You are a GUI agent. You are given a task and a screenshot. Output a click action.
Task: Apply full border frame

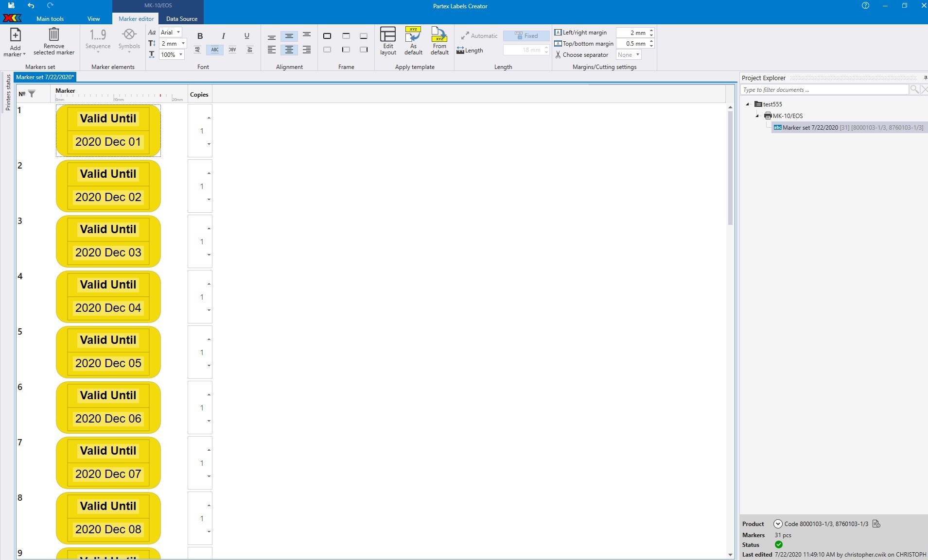pos(327,36)
